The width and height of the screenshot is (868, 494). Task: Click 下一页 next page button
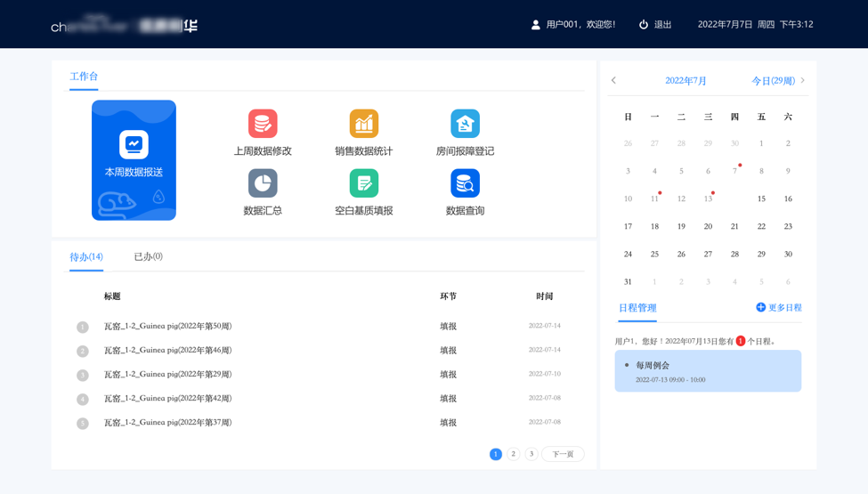click(x=563, y=454)
